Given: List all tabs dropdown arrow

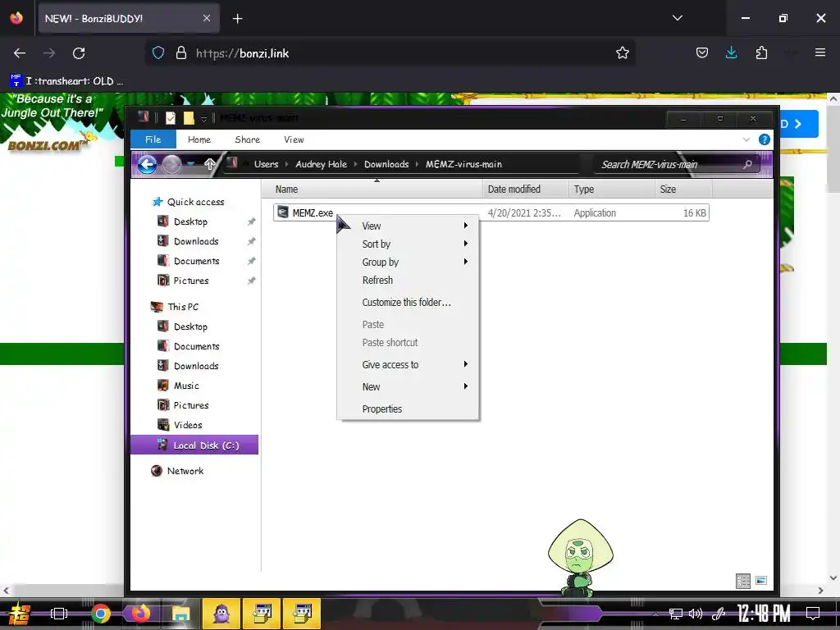Looking at the screenshot, I should click(x=677, y=18).
